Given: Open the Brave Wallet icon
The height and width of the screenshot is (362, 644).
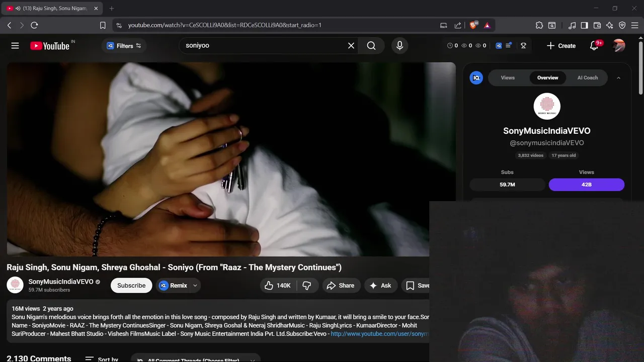Looking at the screenshot, I should pyautogui.click(x=597, y=25).
